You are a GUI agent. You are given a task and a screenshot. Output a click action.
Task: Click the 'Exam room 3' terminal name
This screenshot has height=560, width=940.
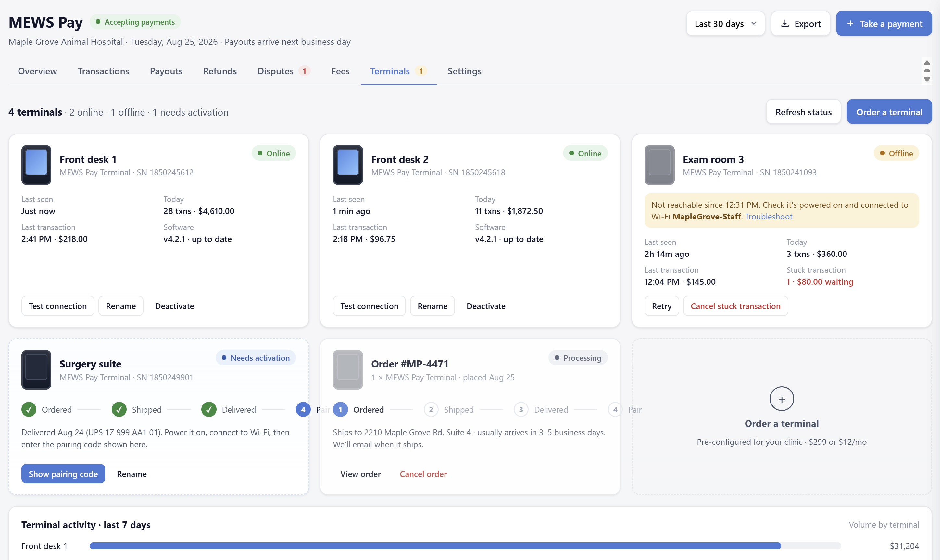[713, 159]
